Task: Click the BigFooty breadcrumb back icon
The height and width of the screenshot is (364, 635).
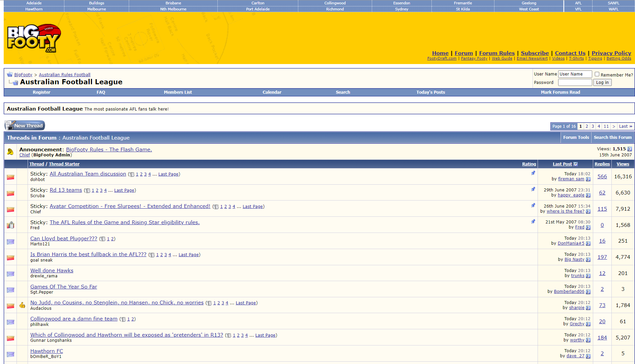Action: 9,74
